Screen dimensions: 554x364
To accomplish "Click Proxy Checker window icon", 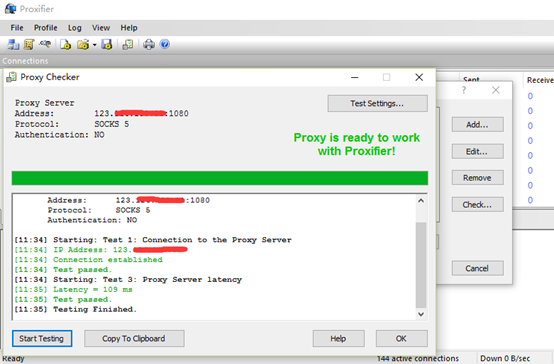I will (x=11, y=77).
